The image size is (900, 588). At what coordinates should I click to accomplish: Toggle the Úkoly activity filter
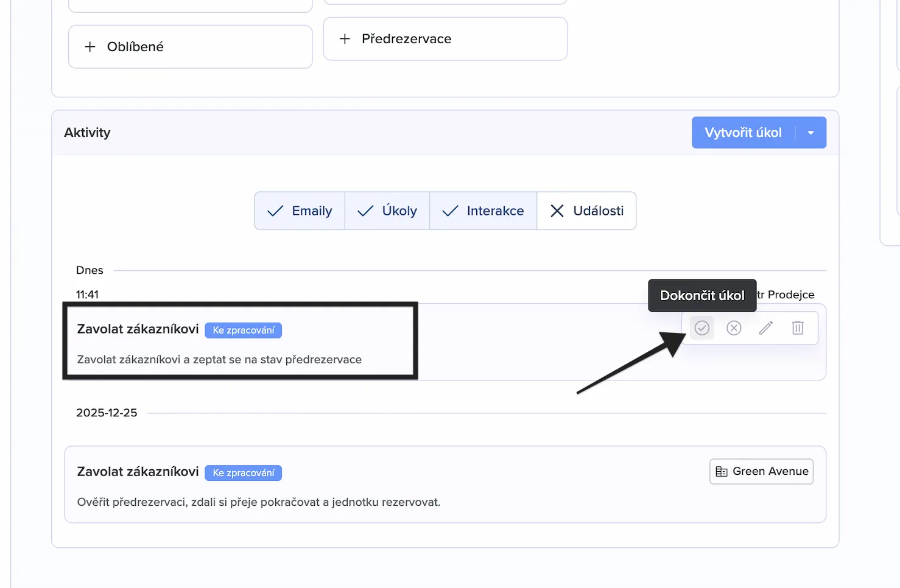point(387,211)
